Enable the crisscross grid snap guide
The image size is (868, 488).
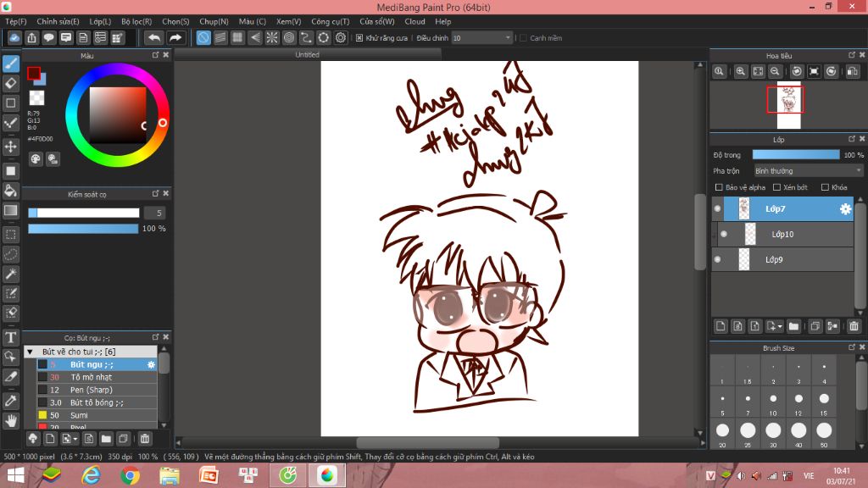click(x=237, y=37)
